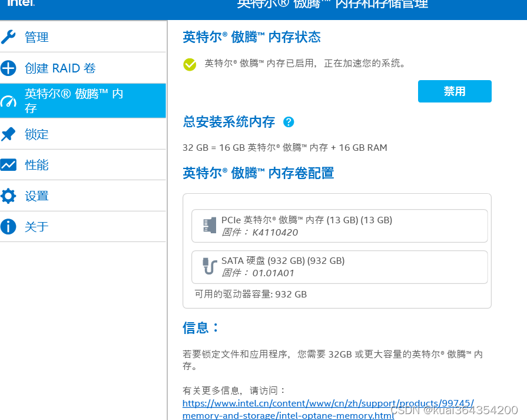Screen dimensions: 527x420
Task: Open the 性能 sidebar section
Action: click(x=83, y=165)
